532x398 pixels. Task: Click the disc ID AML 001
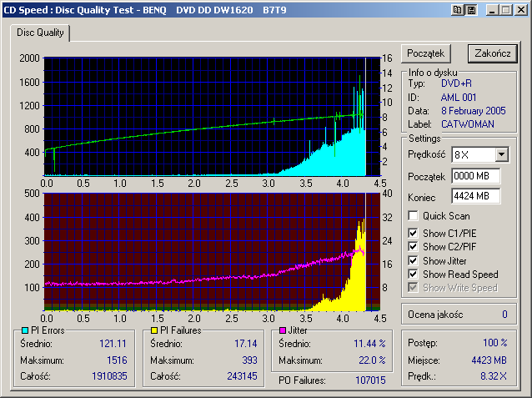coord(459,98)
